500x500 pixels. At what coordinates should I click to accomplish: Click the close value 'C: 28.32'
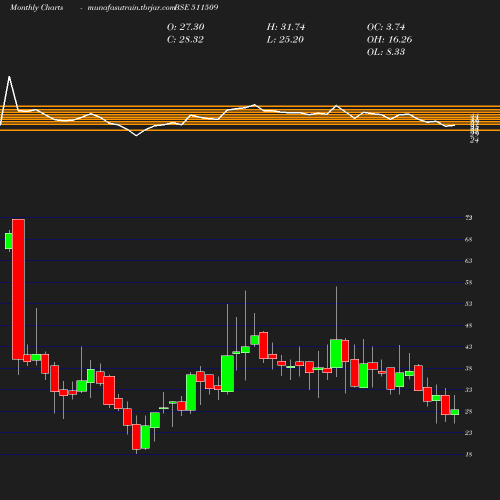(x=185, y=39)
